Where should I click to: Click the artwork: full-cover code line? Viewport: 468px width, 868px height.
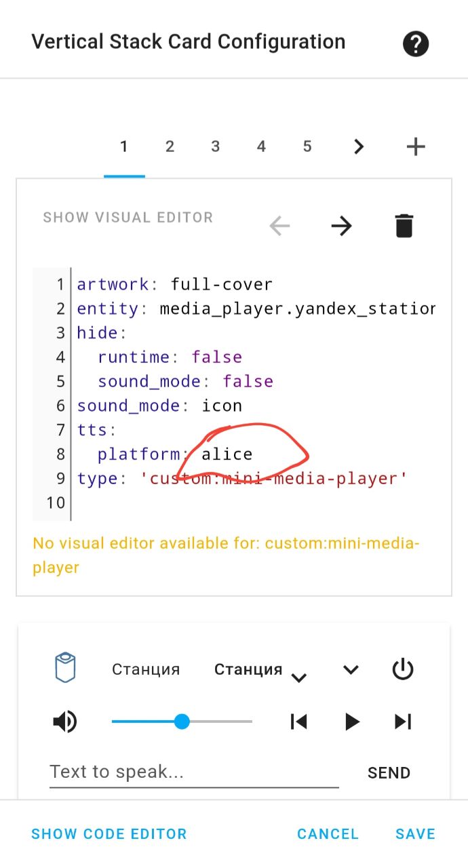click(175, 284)
